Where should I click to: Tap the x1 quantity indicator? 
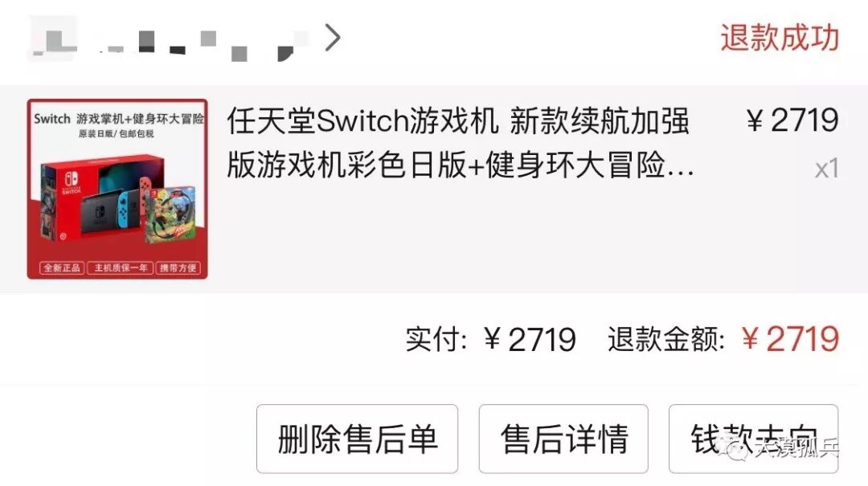coord(826,168)
